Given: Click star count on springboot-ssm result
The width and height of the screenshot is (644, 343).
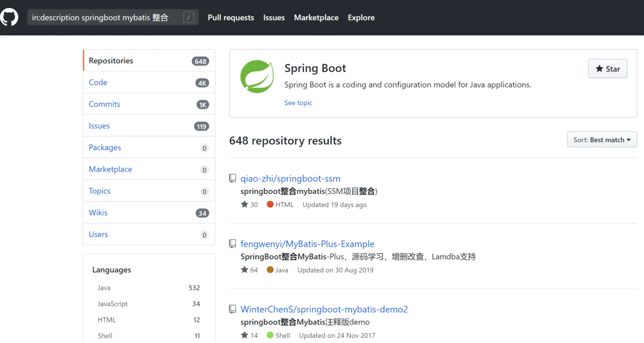Looking at the screenshot, I should point(250,204).
